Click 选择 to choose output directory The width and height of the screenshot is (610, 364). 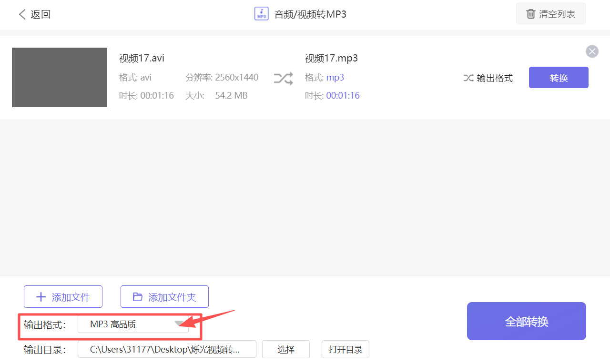tap(285, 349)
